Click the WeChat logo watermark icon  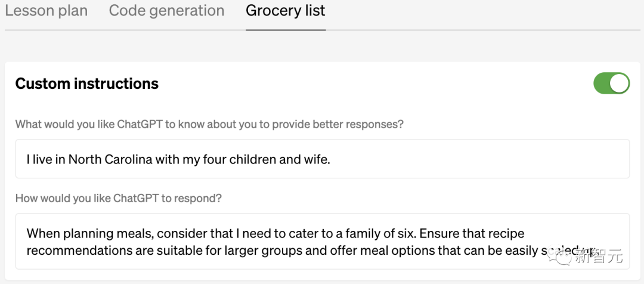(x=562, y=257)
